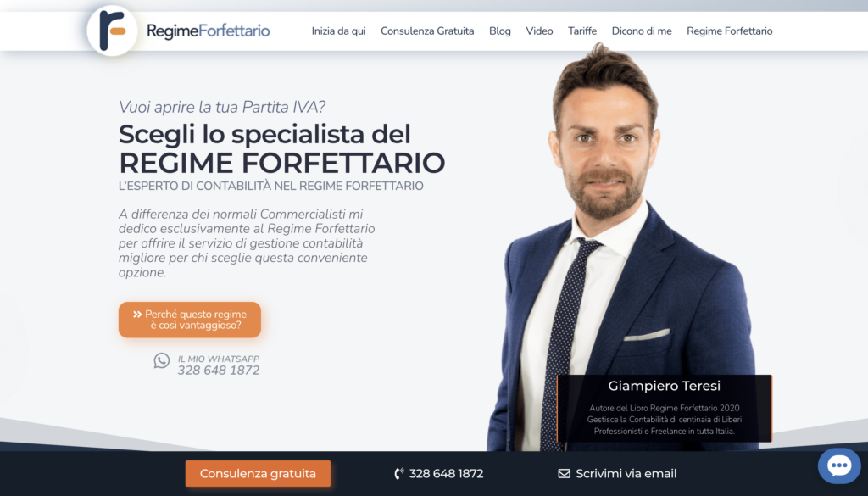Click the envelope icon near Scrivimi via email
868x496 pixels.
point(564,473)
